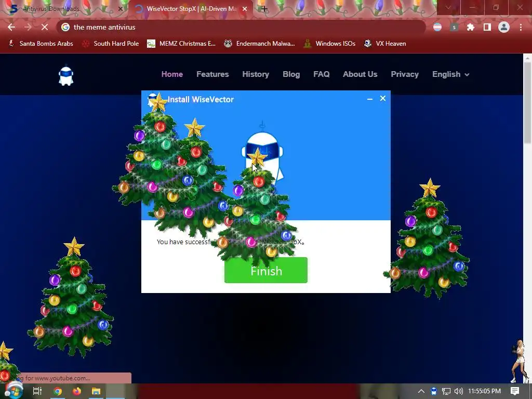Viewport: 532px width, 399px height.
Task: Open the South Hard Pole bookmark
Action: [111, 44]
